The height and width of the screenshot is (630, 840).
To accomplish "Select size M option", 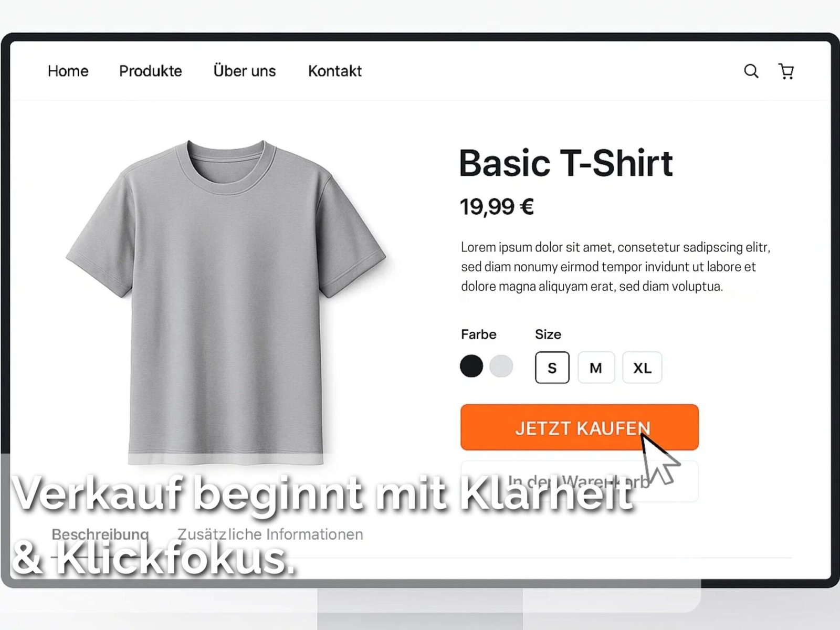I will tap(596, 367).
